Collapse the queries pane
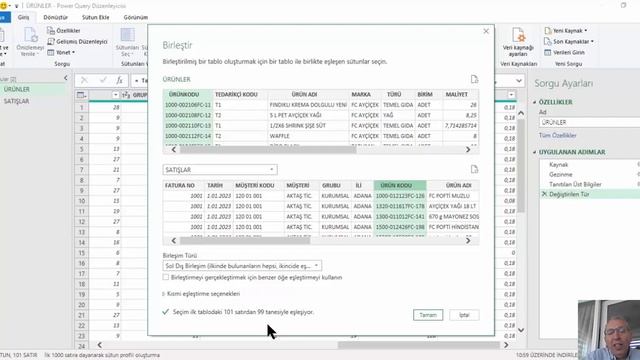 pyautogui.click(x=66, y=78)
